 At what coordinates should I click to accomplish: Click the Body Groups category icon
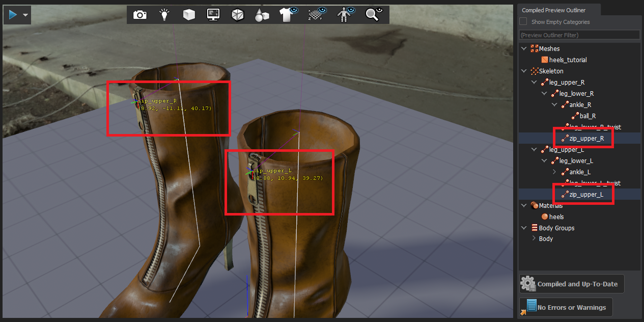[x=534, y=228]
